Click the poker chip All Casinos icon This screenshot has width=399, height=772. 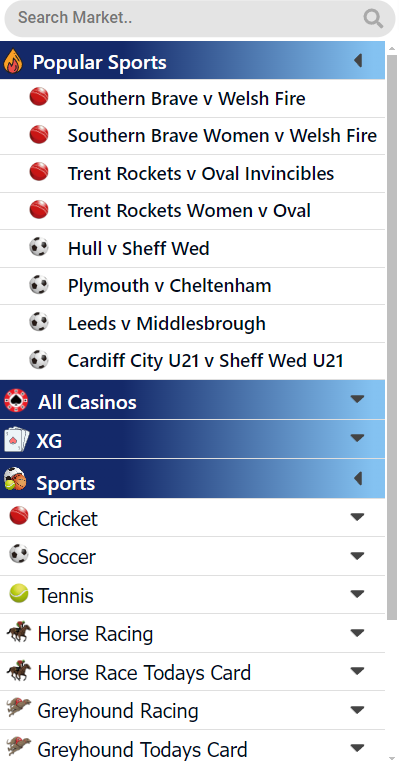16,400
